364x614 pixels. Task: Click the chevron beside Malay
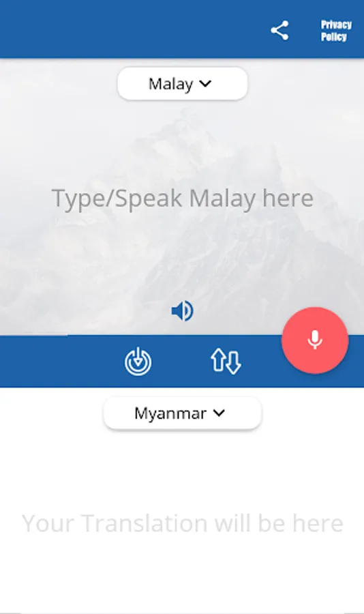pyautogui.click(x=205, y=83)
